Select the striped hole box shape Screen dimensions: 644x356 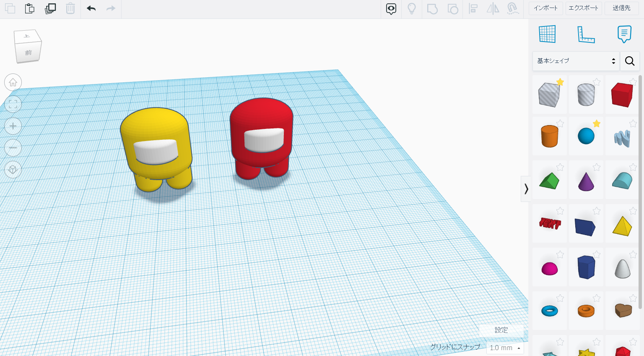[549, 95]
